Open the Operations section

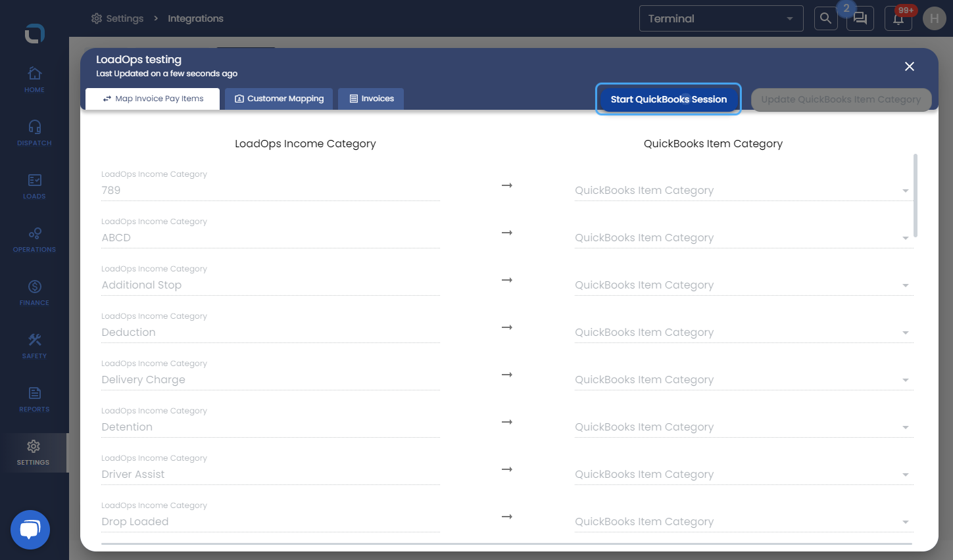(x=34, y=239)
